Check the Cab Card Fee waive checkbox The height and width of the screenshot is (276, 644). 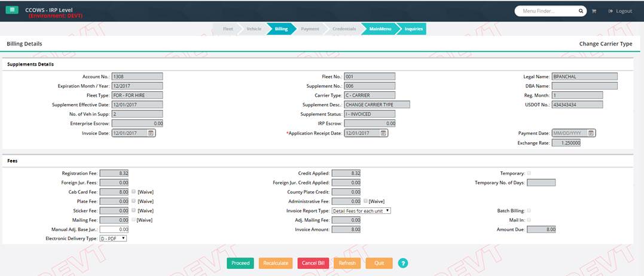[x=133, y=192]
